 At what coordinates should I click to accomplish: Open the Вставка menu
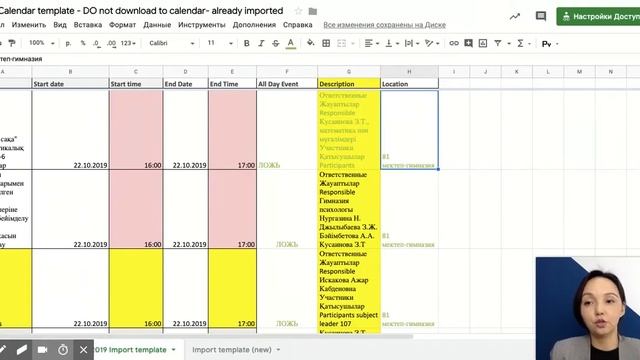point(88,25)
